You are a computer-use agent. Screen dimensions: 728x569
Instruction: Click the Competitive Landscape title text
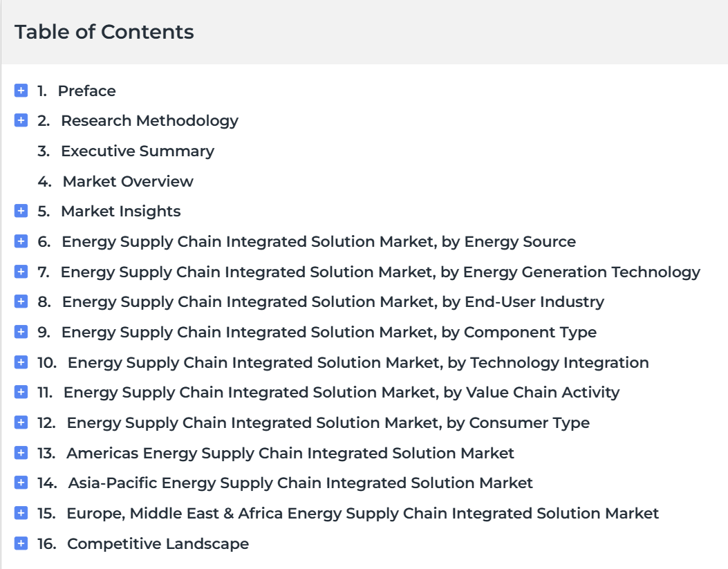158,543
